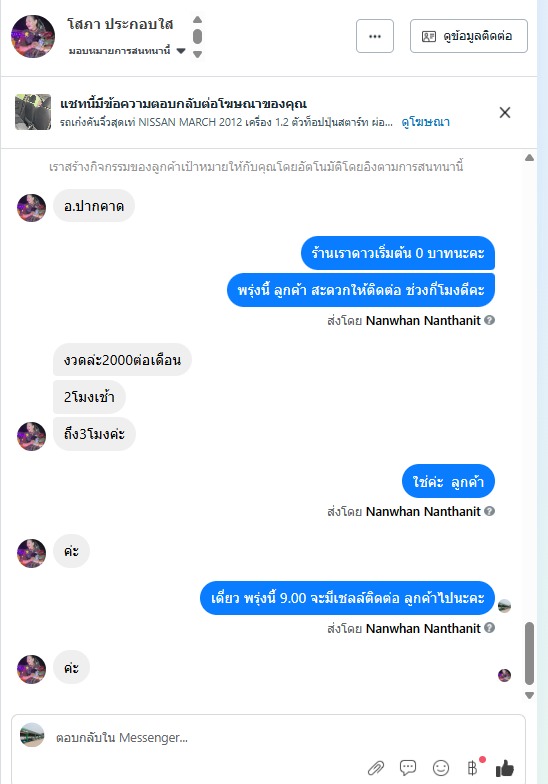Click help icon under 'ใช่ค่ะ ลูกค้า' message

[x=490, y=511]
